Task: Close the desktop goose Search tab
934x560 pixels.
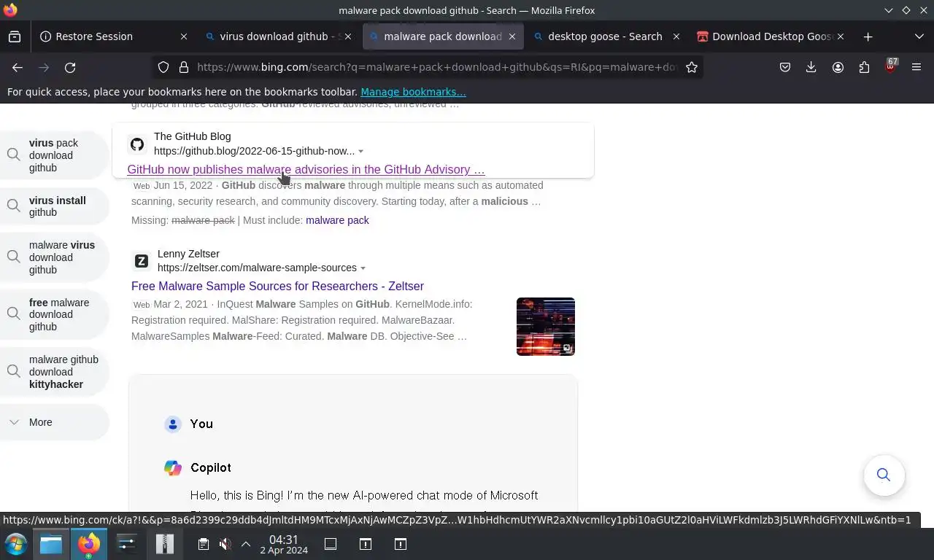Action: (676, 36)
